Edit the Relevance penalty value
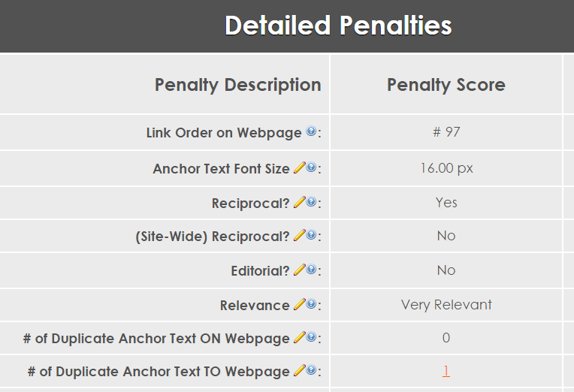 (x=299, y=305)
